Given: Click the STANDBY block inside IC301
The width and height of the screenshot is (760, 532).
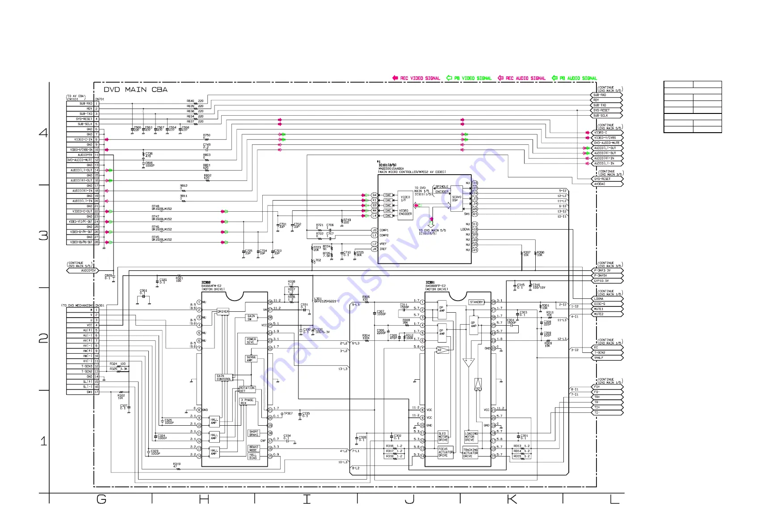Looking at the screenshot, I should pyautogui.click(x=477, y=302).
